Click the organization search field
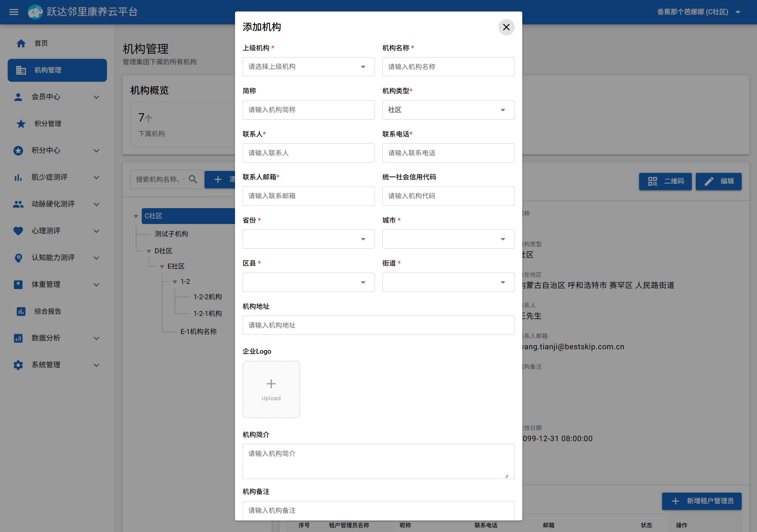Image resolution: width=757 pixels, height=532 pixels. (167, 179)
